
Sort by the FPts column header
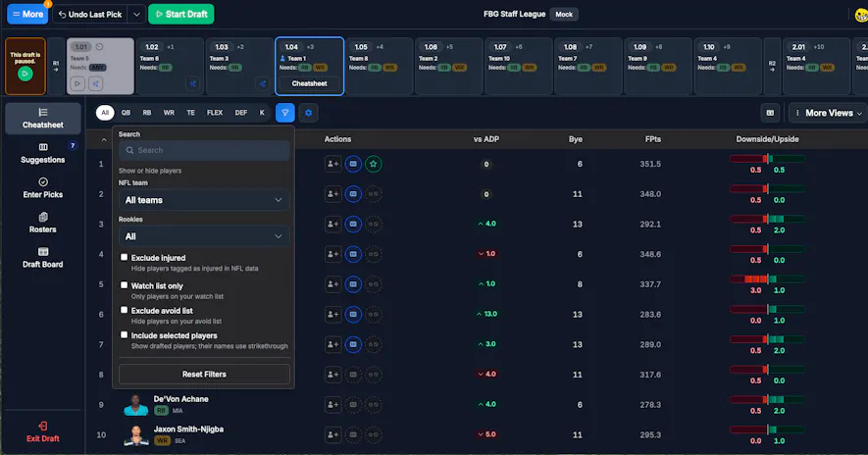(x=652, y=139)
